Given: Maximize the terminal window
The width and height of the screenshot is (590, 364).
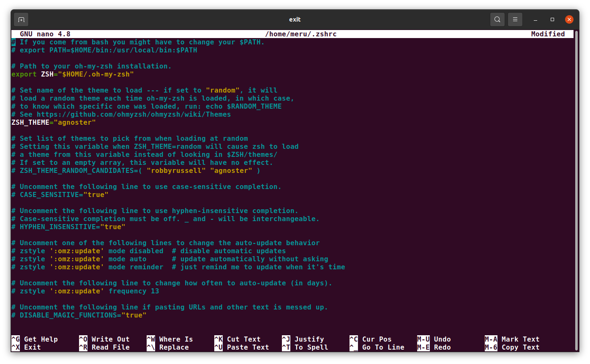Looking at the screenshot, I should pyautogui.click(x=552, y=19).
